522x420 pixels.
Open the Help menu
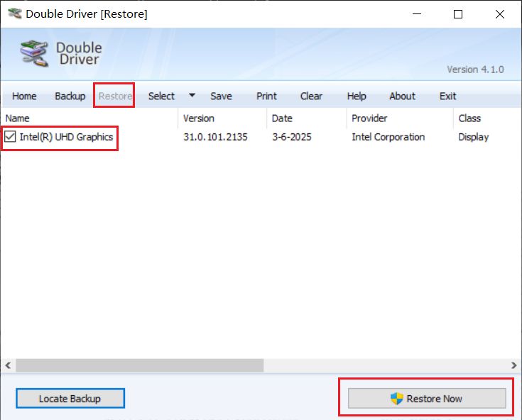point(357,96)
